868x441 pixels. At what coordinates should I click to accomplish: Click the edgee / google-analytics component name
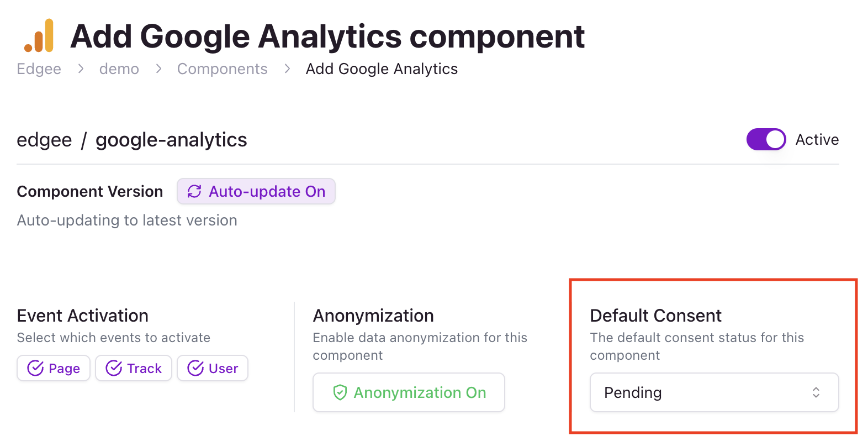click(132, 140)
